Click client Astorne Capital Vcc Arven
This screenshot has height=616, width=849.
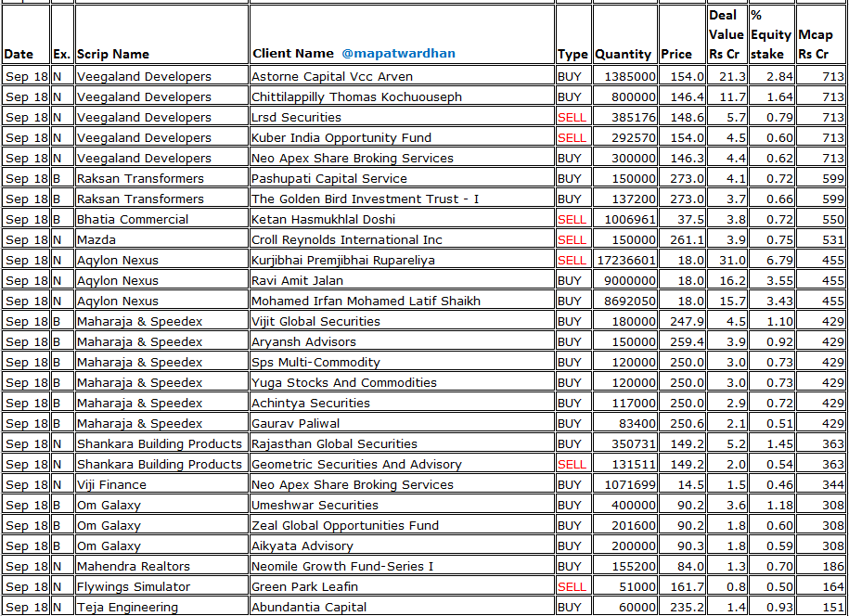332,76
